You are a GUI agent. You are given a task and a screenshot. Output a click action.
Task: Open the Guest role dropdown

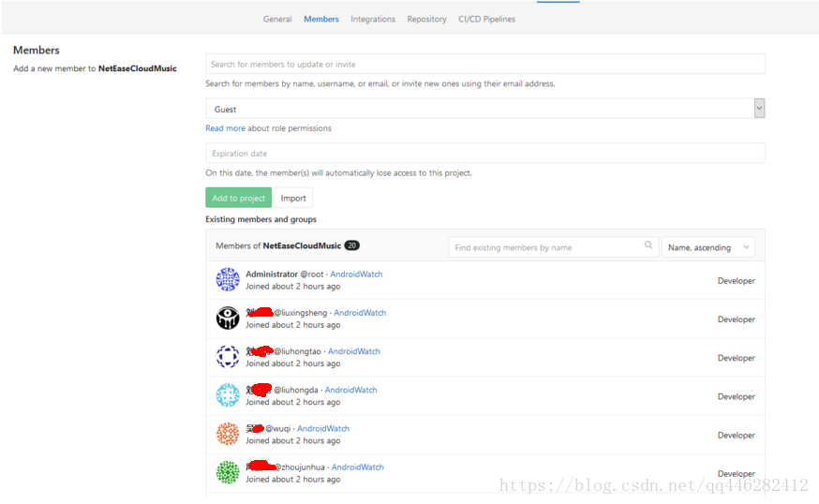coord(485,109)
